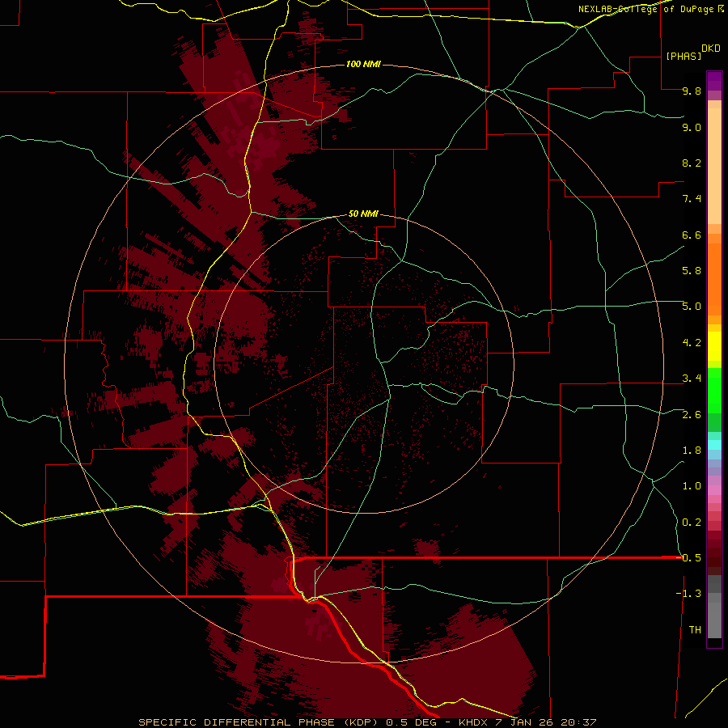Click the 9.0 legend value

coord(692,127)
